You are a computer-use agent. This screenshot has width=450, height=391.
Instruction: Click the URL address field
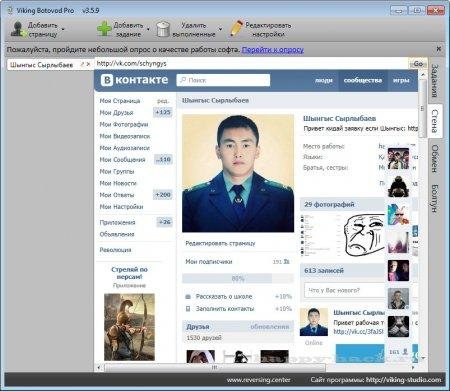coord(252,63)
